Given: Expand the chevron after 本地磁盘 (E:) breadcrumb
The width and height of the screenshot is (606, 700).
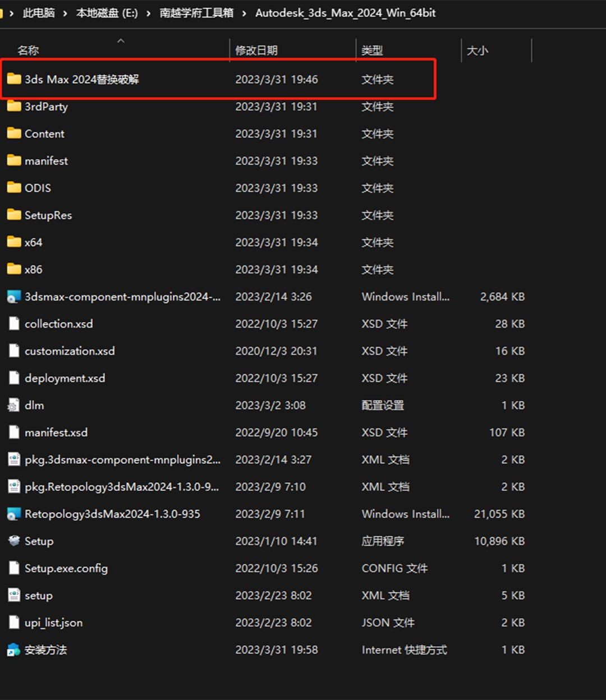Looking at the screenshot, I should (149, 13).
